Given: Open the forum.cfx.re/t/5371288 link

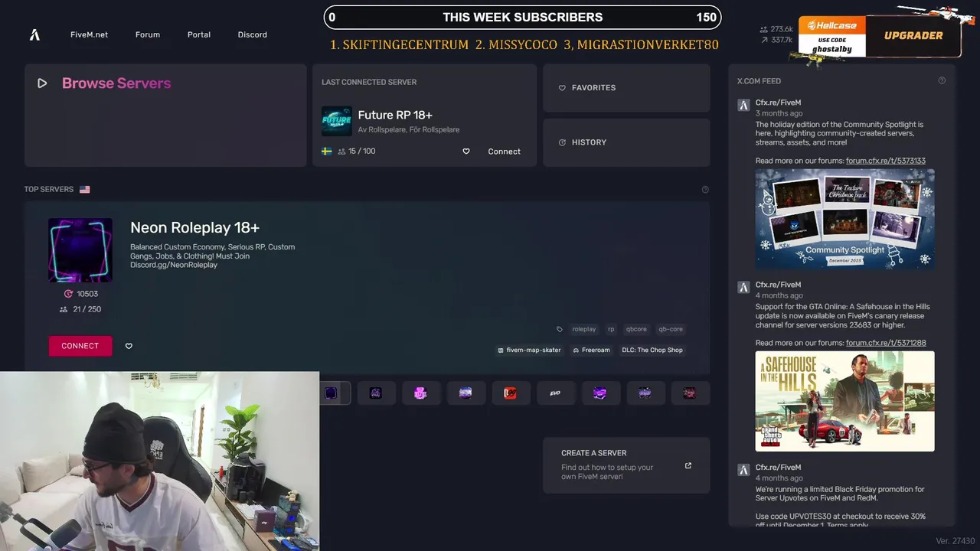Looking at the screenshot, I should 886,343.
